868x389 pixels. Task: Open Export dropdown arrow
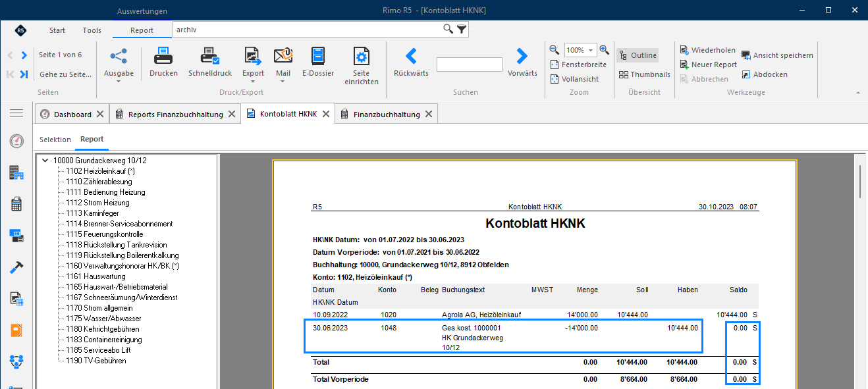tap(253, 82)
